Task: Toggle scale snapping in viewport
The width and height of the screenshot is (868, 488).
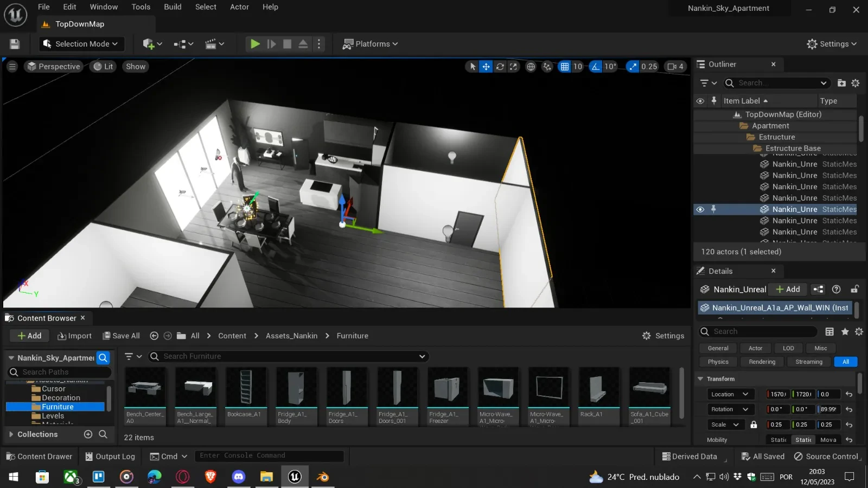Action: click(633, 67)
